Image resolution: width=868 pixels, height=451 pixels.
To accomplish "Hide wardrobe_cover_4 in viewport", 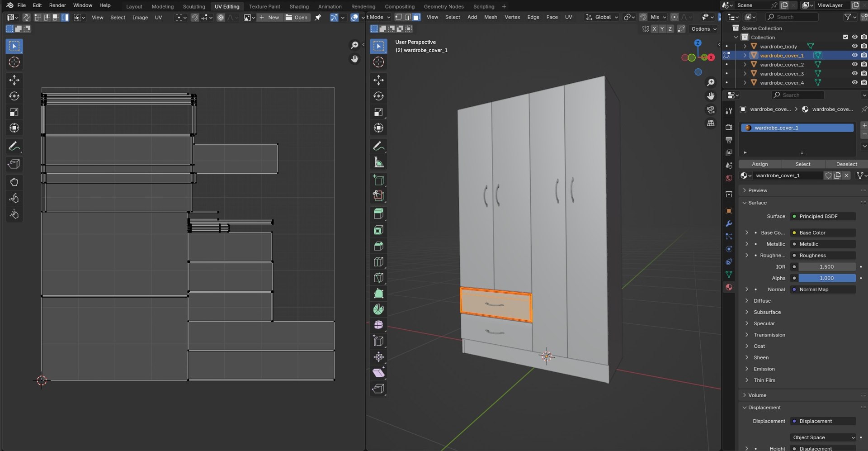I will pos(854,82).
